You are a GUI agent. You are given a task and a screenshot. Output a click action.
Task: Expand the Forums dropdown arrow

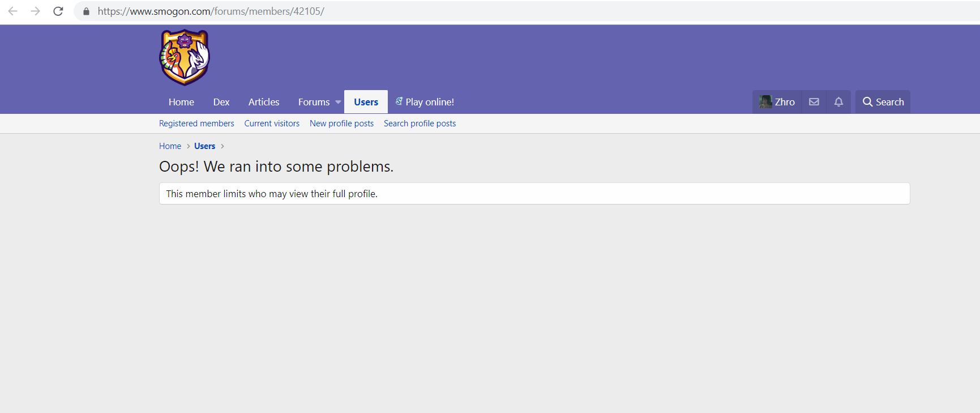(338, 103)
